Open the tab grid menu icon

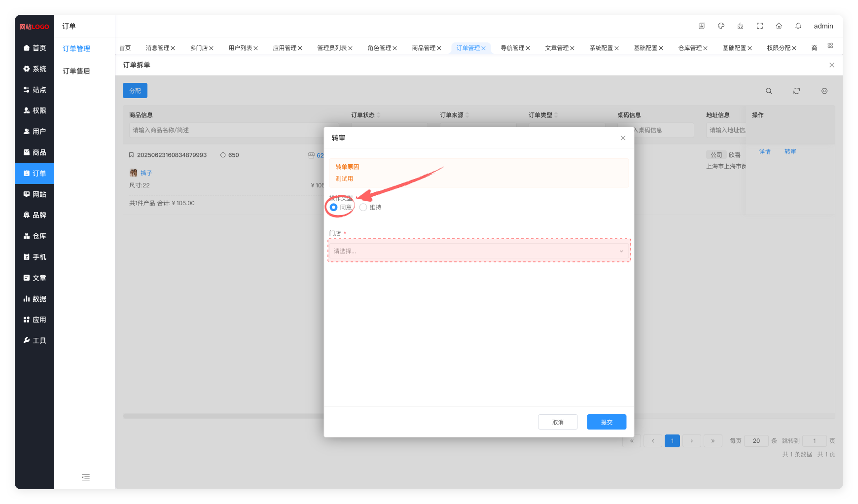(830, 46)
